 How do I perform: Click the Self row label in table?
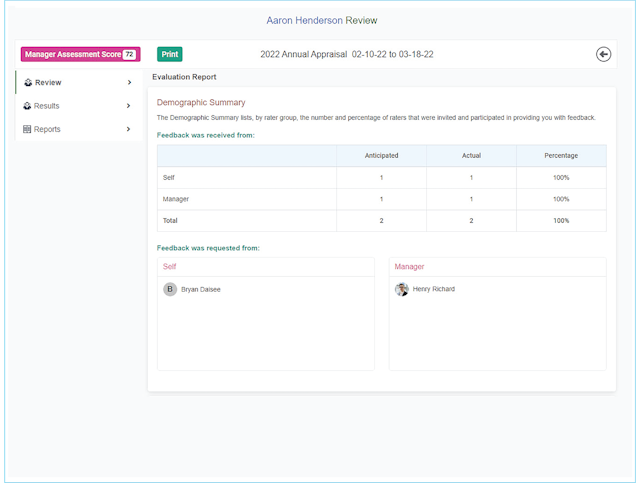coord(169,178)
